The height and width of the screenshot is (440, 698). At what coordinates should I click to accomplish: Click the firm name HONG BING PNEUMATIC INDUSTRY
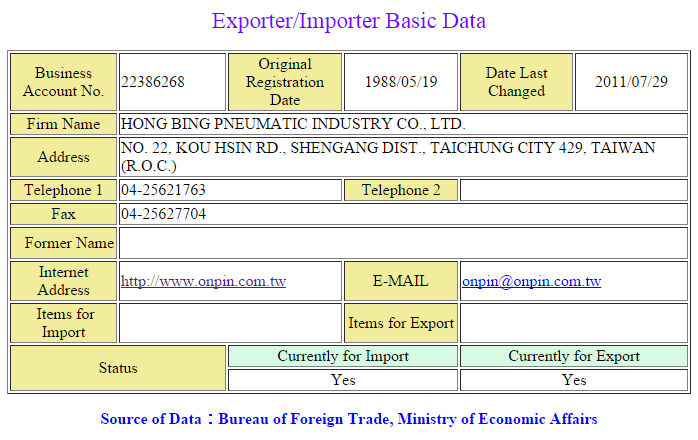[293, 124]
